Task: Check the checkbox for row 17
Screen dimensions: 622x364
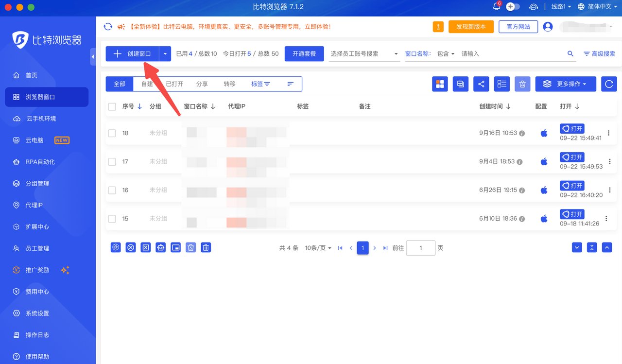Action: click(x=112, y=162)
